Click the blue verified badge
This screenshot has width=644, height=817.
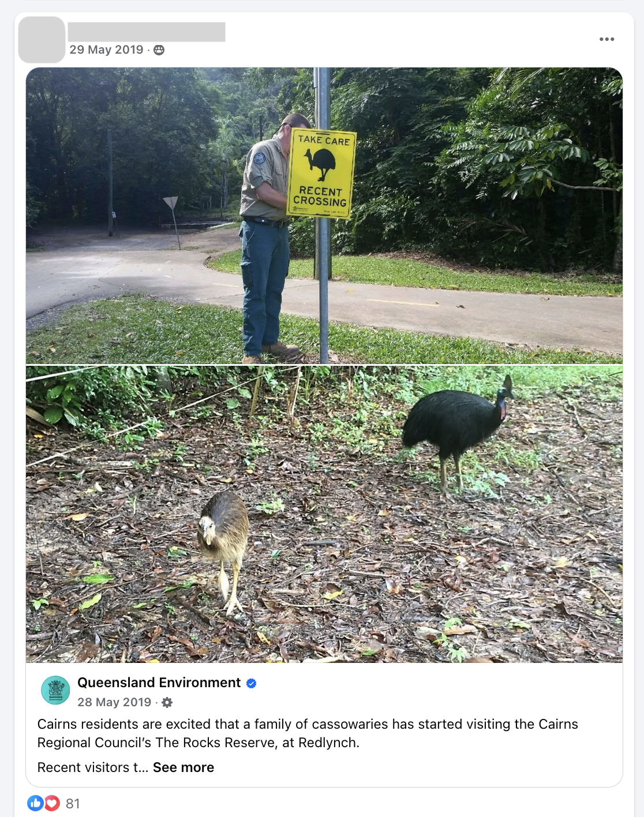click(x=251, y=683)
